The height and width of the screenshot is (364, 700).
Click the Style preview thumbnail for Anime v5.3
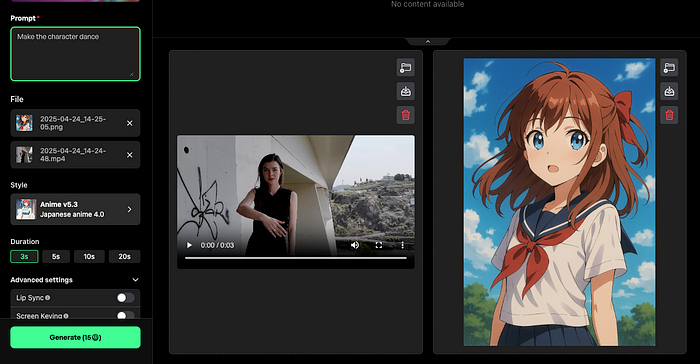pyautogui.click(x=26, y=209)
